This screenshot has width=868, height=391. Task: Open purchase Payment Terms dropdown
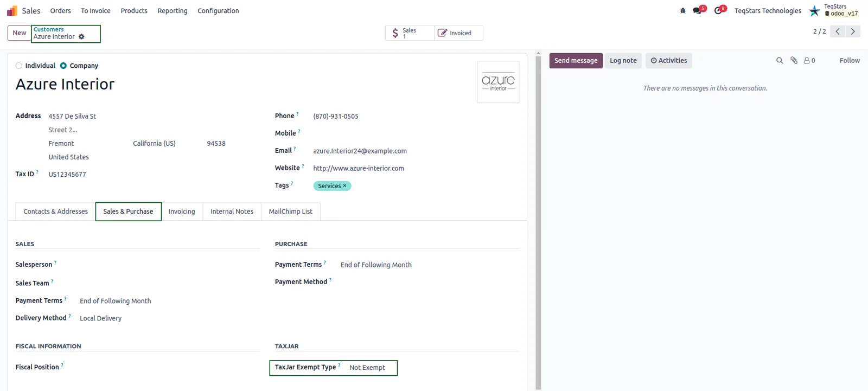coord(429,265)
